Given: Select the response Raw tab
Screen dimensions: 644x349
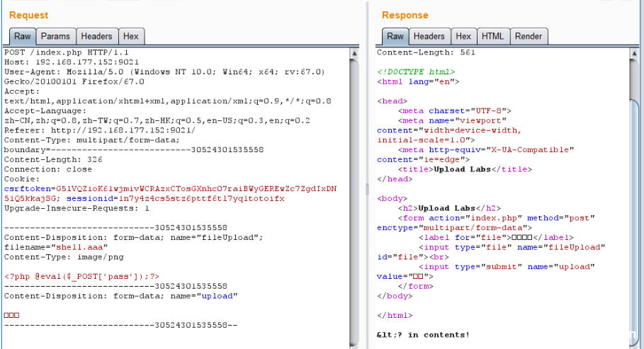Looking at the screenshot, I should point(395,36).
